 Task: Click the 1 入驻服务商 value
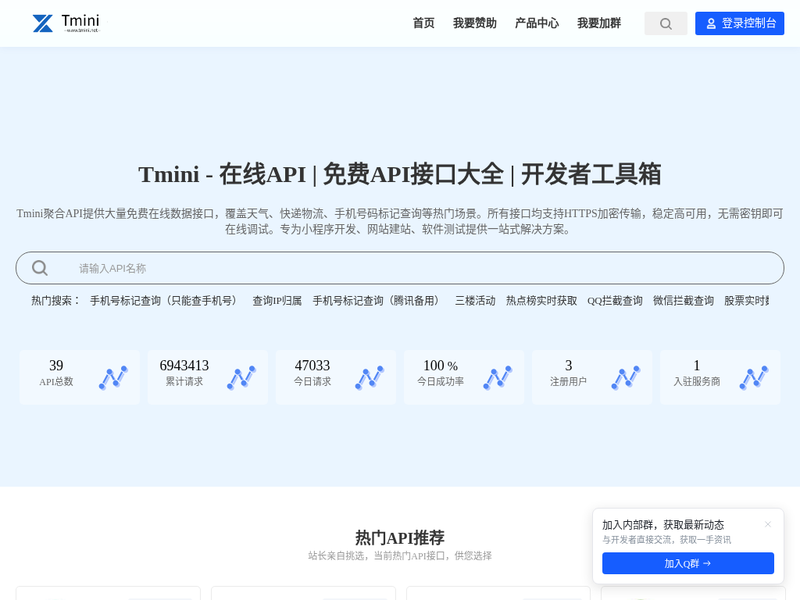[x=696, y=365]
